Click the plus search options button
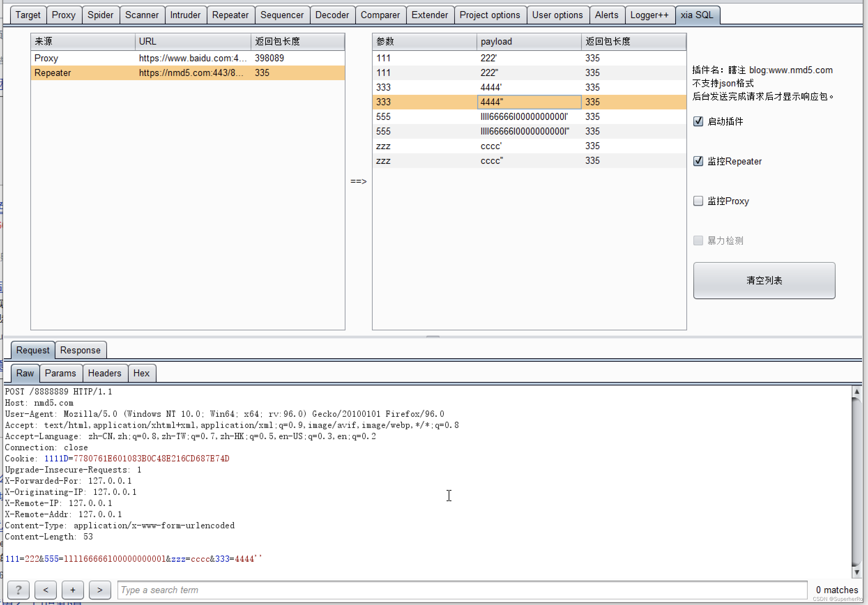This screenshot has width=868, height=605. click(73, 590)
